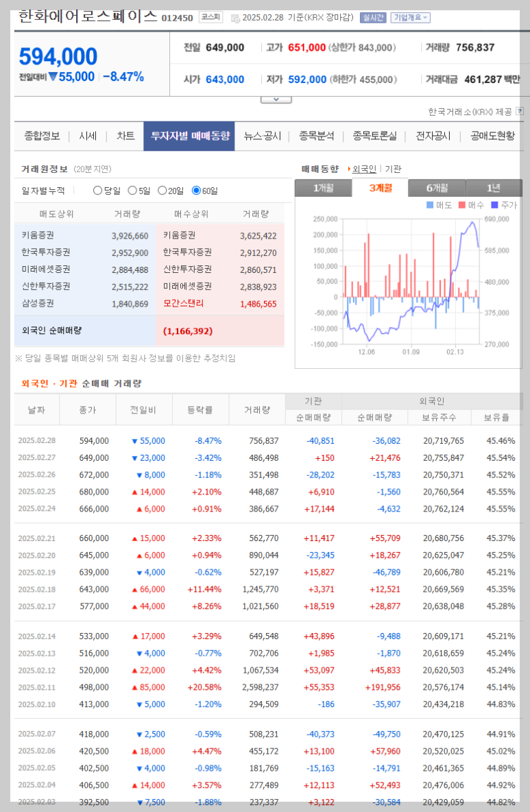Select the 5일 radio button
This screenshot has width=530, height=812.
click(x=132, y=191)
